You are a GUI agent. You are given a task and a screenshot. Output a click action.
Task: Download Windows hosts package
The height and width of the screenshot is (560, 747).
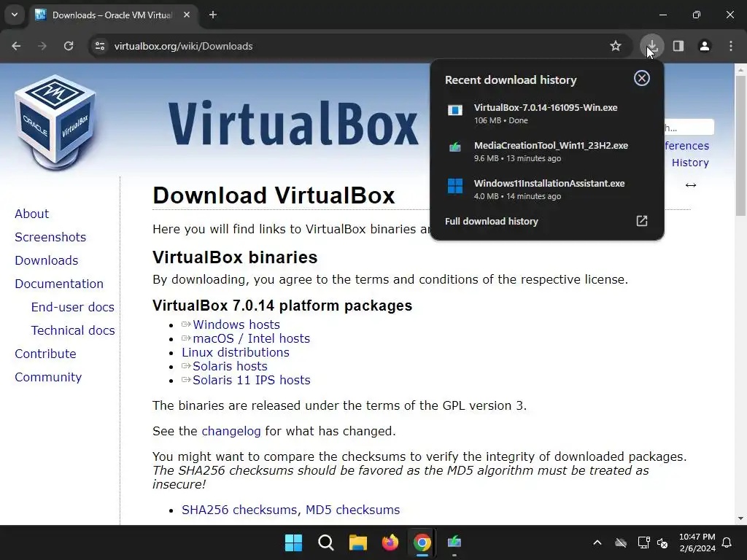point(236,324)
